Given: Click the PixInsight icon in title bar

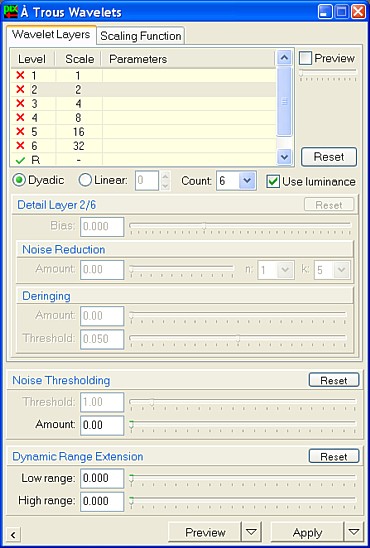Looking at the screenshot, I should tap(10, 12).
